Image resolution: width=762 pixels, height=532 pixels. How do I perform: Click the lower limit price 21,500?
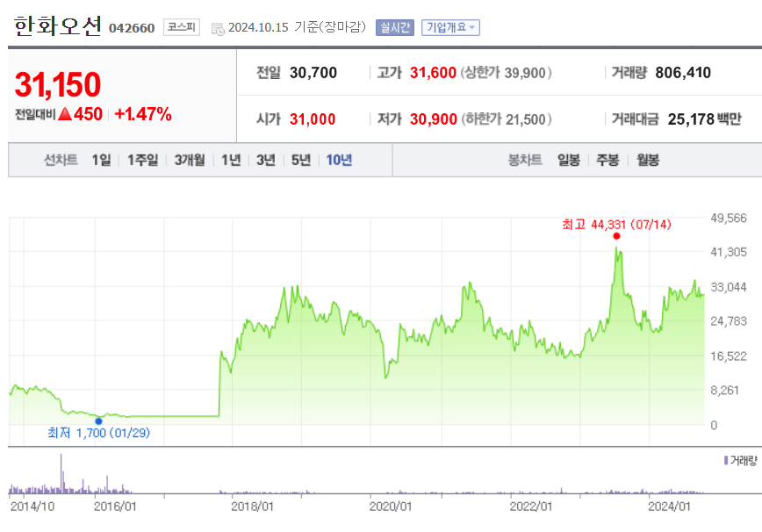click(x=525, y=119)
